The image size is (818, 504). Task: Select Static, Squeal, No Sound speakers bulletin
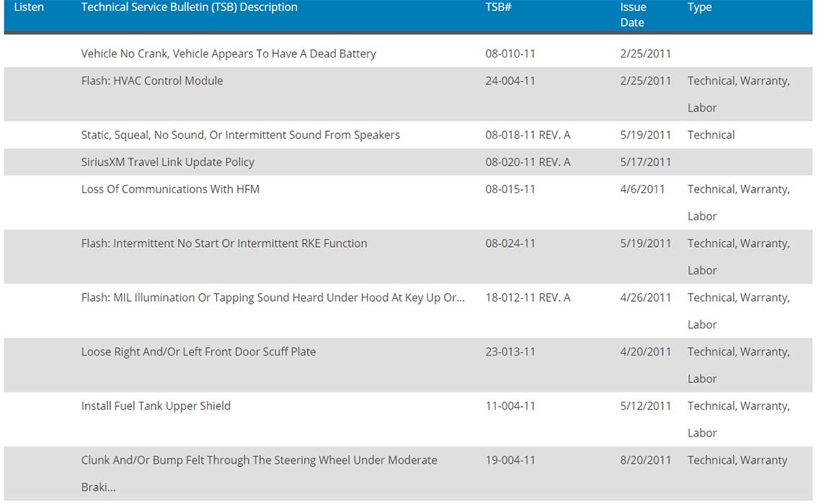[x=241, y=135]
